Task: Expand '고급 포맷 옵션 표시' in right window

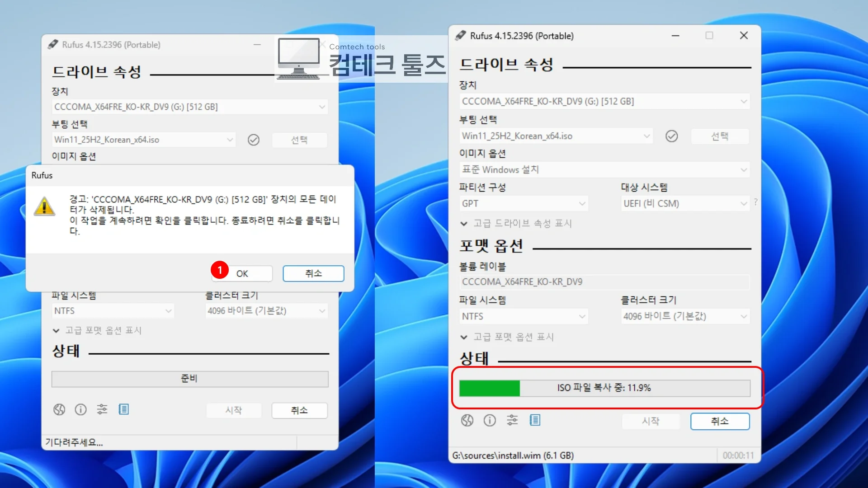Action: 507,337
